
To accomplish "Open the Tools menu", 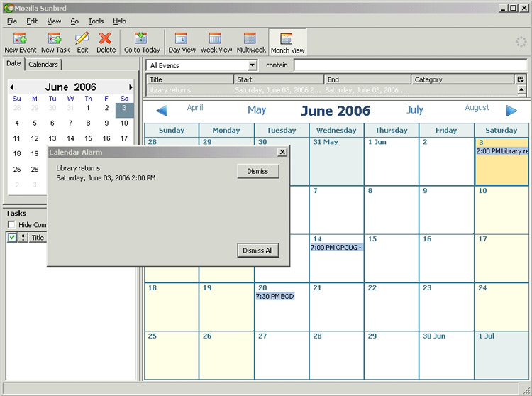I will tap(96, 21).
